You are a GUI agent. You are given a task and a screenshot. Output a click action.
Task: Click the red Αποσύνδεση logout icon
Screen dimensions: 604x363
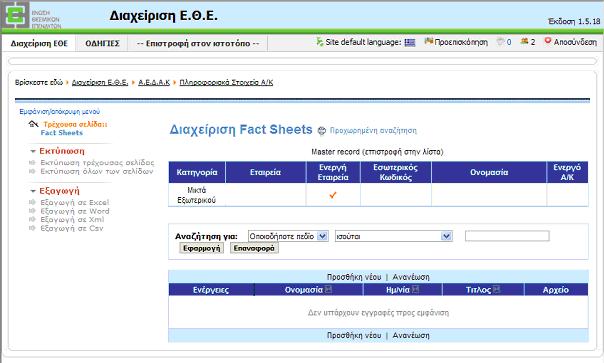coord(548,41)
